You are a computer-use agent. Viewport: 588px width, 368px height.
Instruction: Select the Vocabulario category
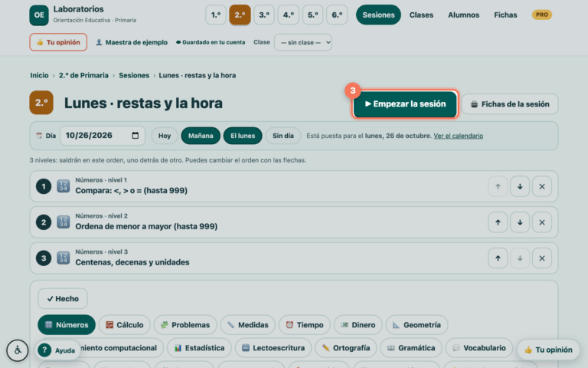coord(479,348)
